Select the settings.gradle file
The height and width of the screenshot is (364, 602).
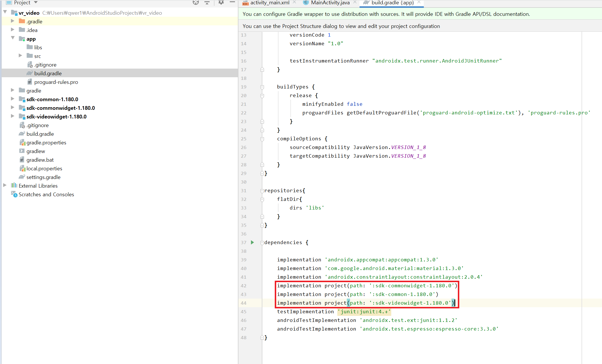(43, 177)
